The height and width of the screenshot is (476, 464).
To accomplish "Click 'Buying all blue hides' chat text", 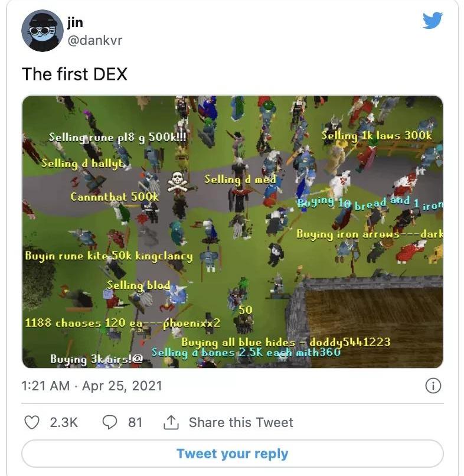I will click(x=238, y=343).
